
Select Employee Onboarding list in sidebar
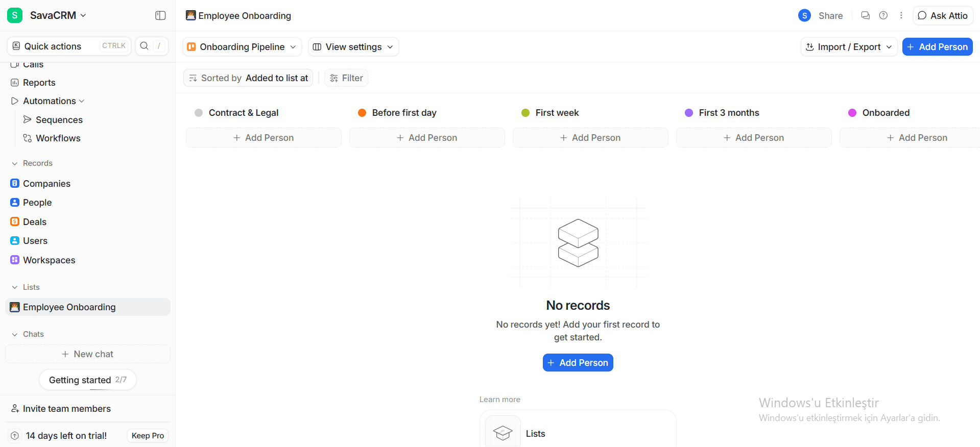coord(88,307)
